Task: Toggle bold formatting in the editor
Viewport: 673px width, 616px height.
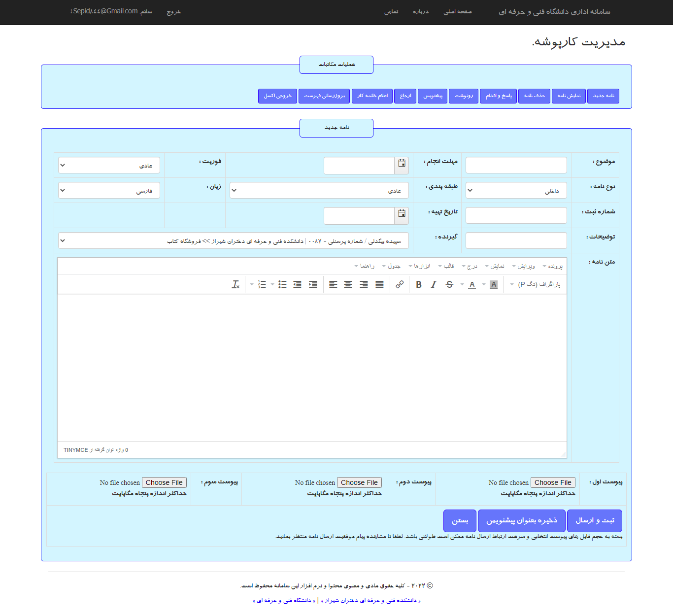Action: tap(419, 284)
